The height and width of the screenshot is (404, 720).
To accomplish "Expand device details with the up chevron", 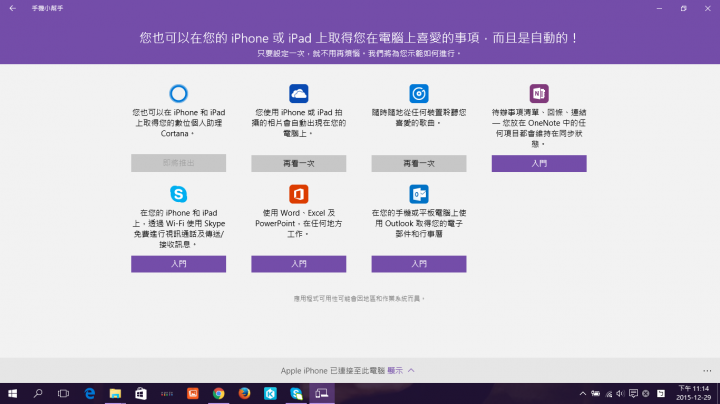I will click(411, 370).
